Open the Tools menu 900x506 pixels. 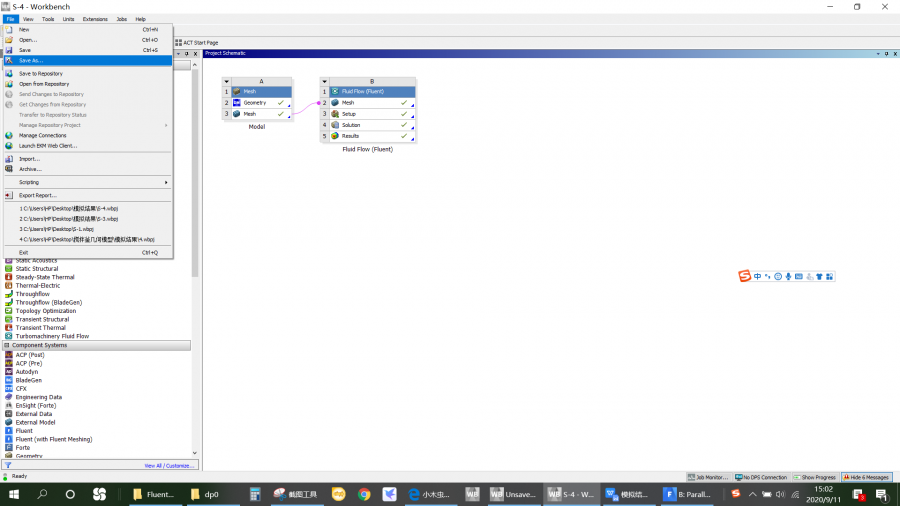(48, 19)
